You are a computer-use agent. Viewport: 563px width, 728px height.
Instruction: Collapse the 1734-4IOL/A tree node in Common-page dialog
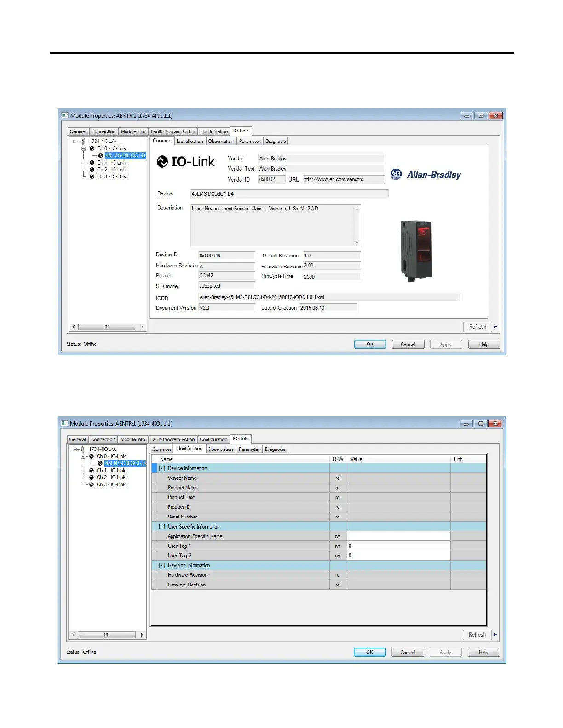(x=75, y=142)
